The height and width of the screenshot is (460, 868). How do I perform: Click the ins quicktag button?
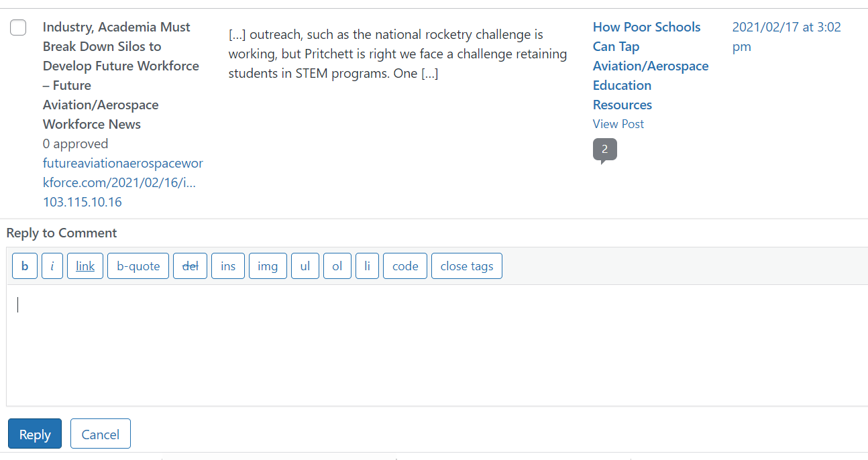pyautogui.click(x=228, y=266)
